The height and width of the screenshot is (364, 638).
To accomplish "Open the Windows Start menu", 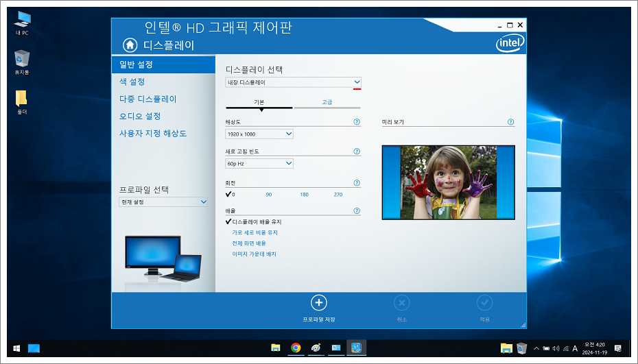I will [x=16, y=348].
